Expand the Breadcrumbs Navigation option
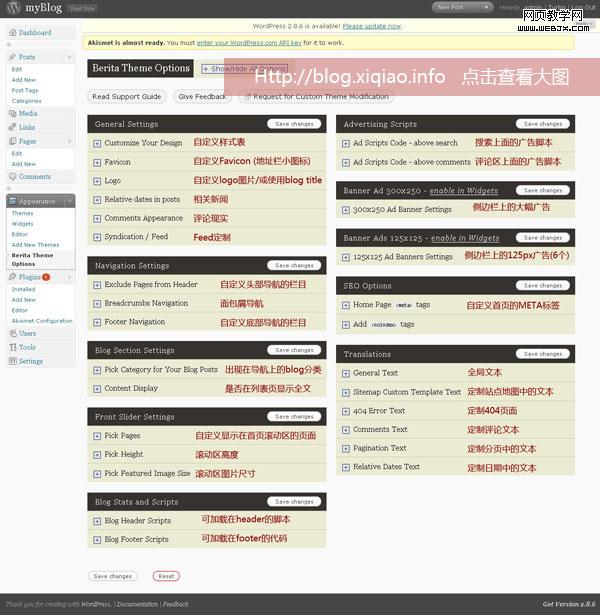The width and height of the screenshot is (600, 615). (x=97, y=304)
